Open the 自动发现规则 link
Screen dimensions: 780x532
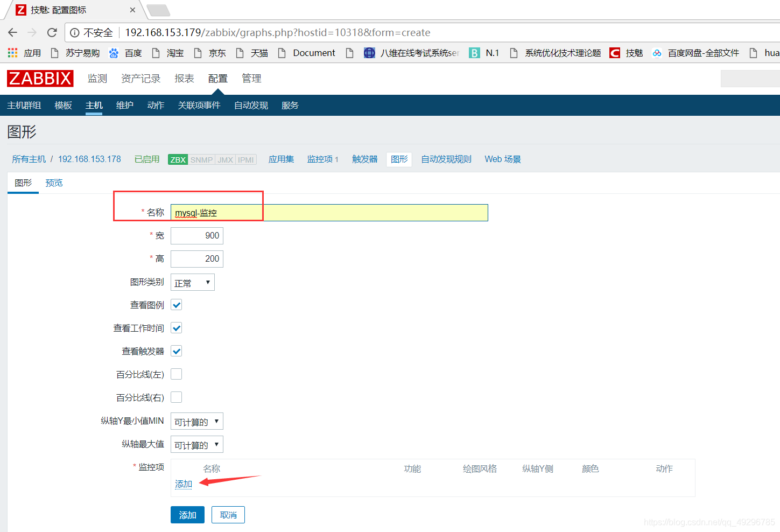(x=446, y=159)
